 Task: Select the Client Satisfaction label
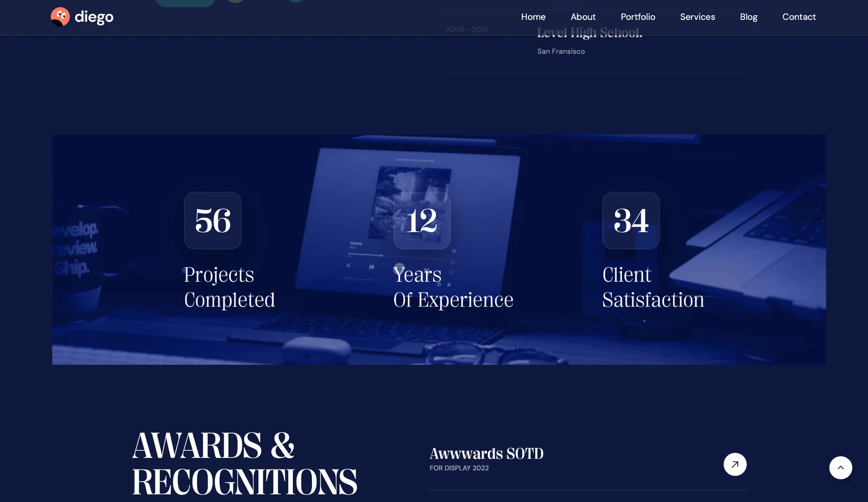coord(653,287)
